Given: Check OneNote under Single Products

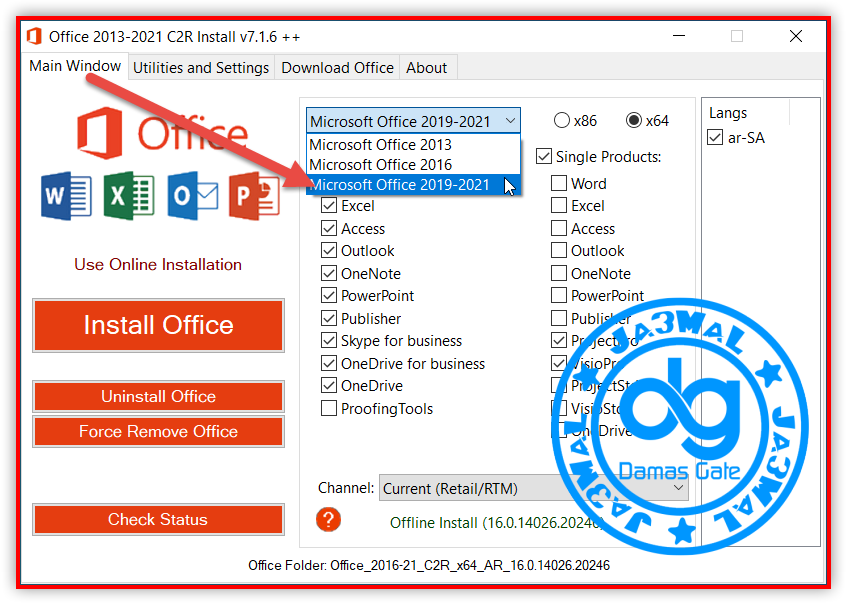Looking at the screenshot, I should pos(559,273).
